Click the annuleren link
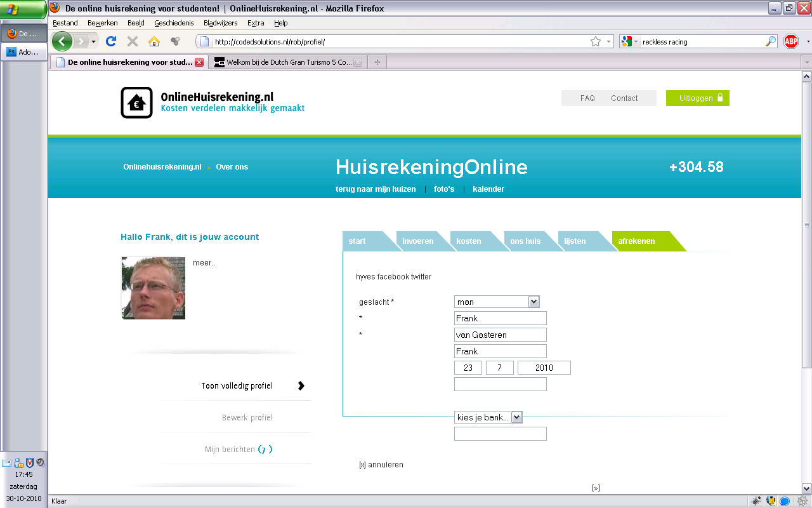Screen dimensions: 812x508 384,465
